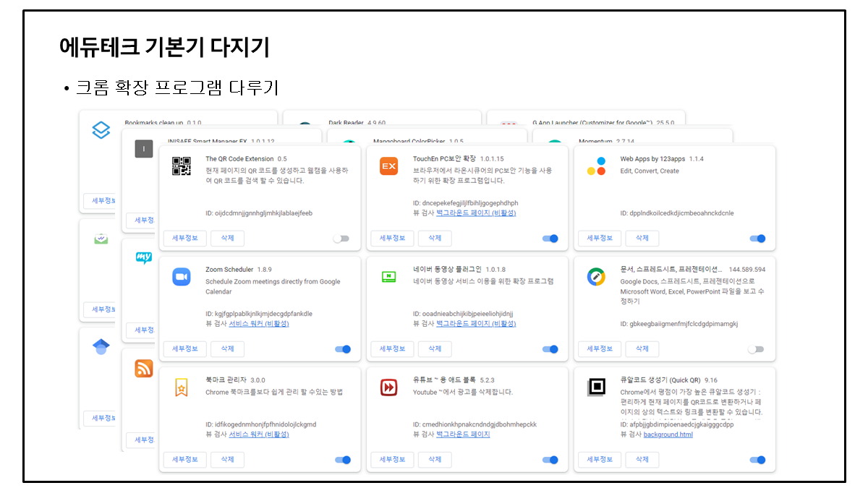Click 삭제 on Web Apps by 123apps
Screen dimensions: 868x488
(642, 238)
